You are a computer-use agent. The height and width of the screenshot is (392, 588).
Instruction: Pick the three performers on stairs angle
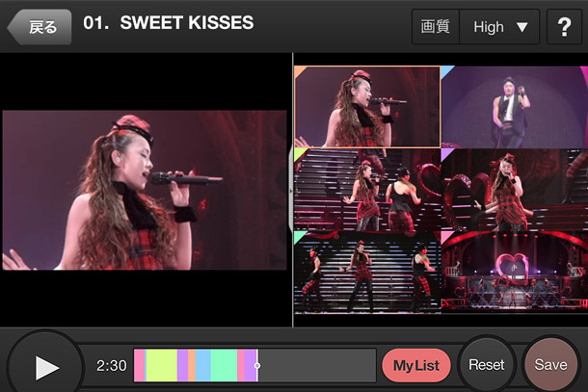[x=366, y=271]
